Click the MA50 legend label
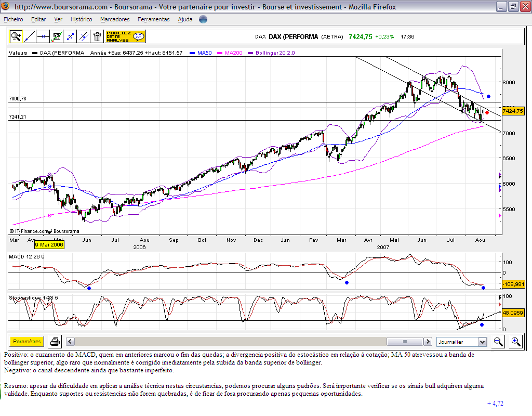Viewport: 532px width, 416px height. click(x=204, y=53)
